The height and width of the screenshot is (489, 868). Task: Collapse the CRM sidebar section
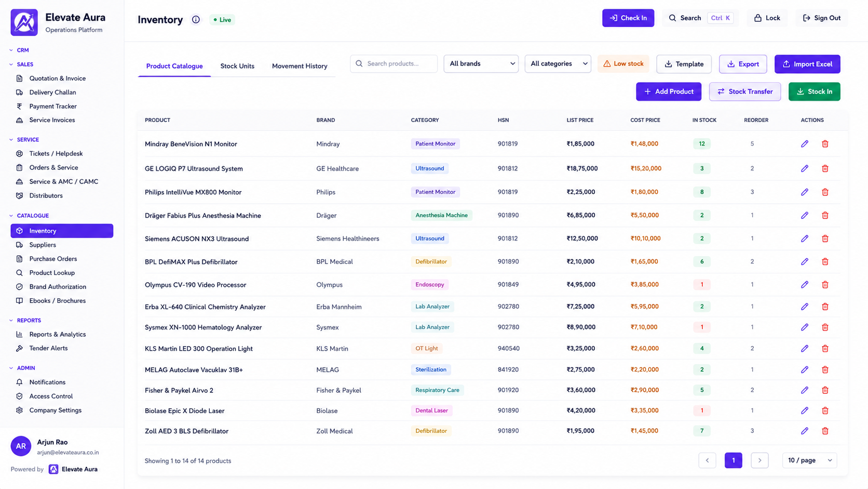click(x=19, y=50)
